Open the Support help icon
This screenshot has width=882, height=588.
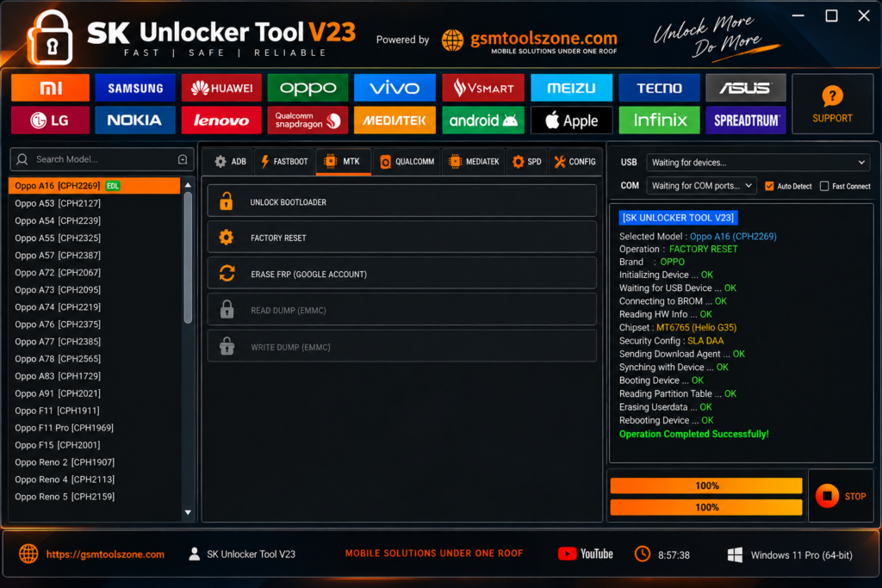pos(832,96)
